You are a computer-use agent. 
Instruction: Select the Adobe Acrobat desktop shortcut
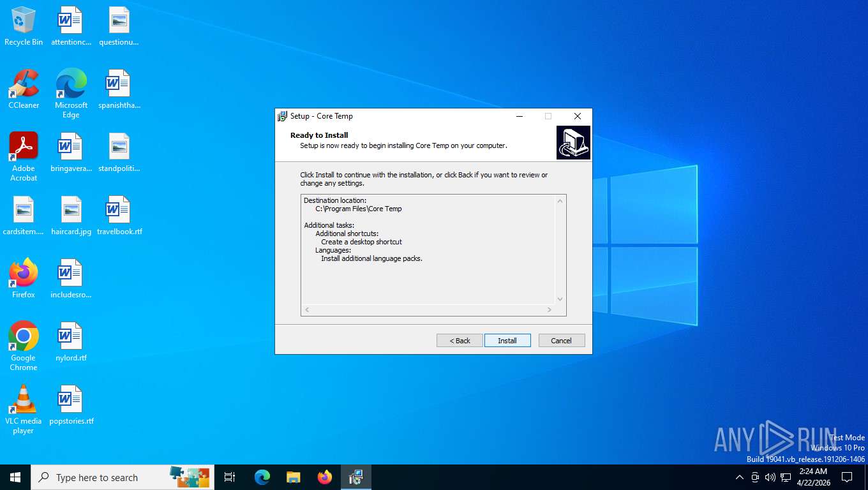24,157
